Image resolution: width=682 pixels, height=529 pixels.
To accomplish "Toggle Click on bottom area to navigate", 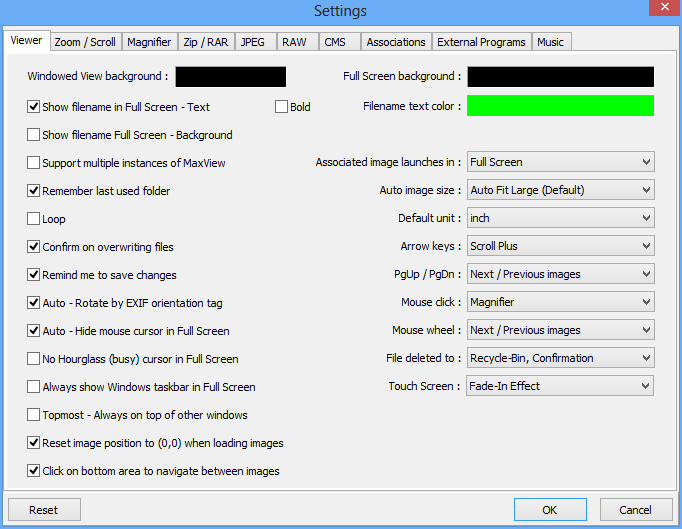I will point(33,471).
